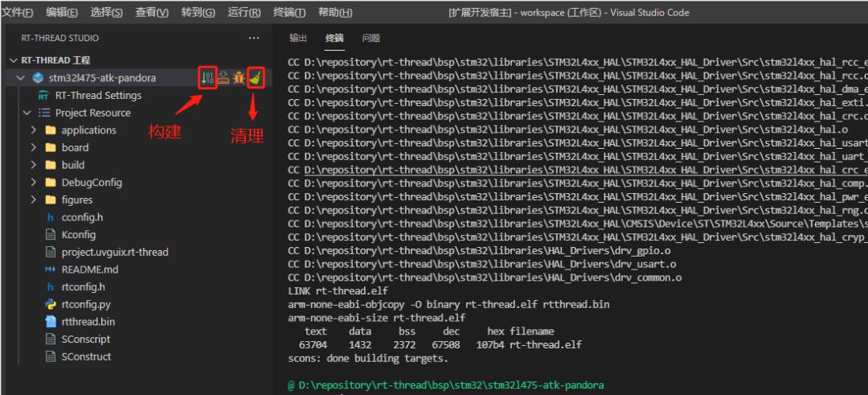Click the stm32l475-atk-pandora project stack icon
Screen dimensions: 868x395
point(39,77)
